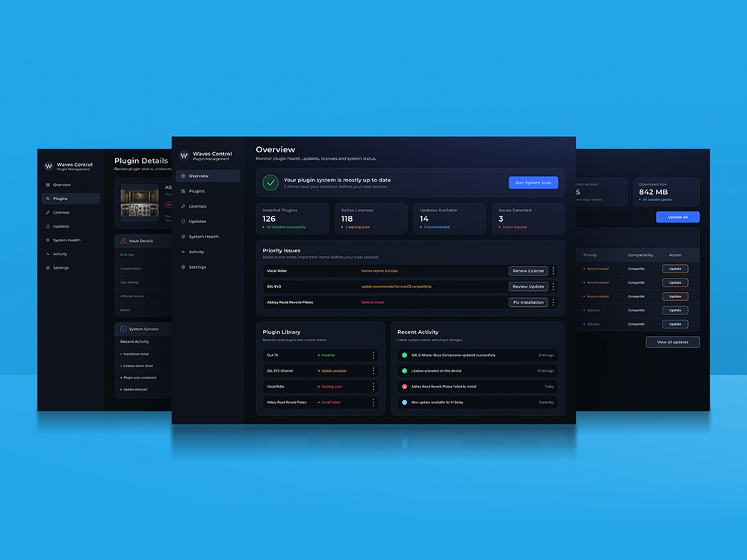The height and width of the screenshot is (560, 747).
Task: Click the warning triangle icon next to Issue Details
Action: 123,241
